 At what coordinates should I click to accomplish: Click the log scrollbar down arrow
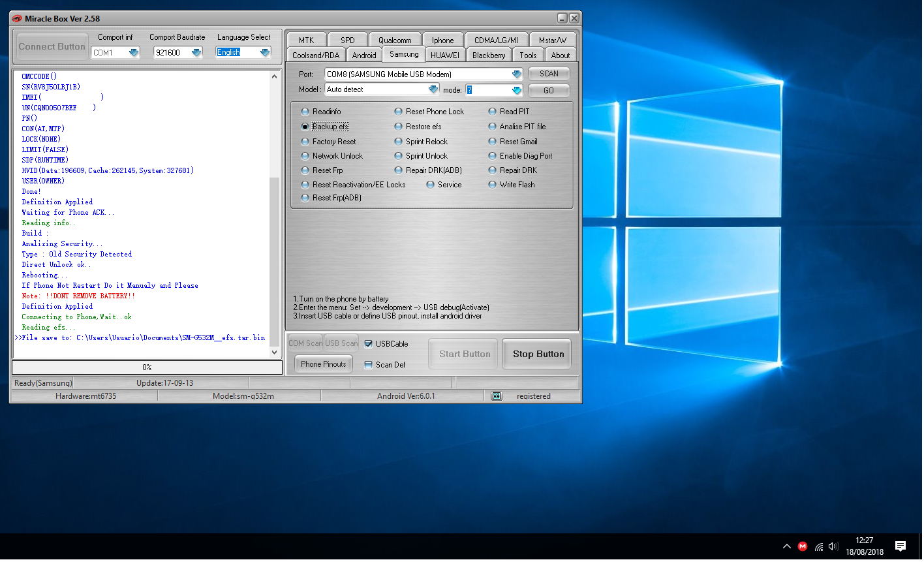(x=275, y=352)
